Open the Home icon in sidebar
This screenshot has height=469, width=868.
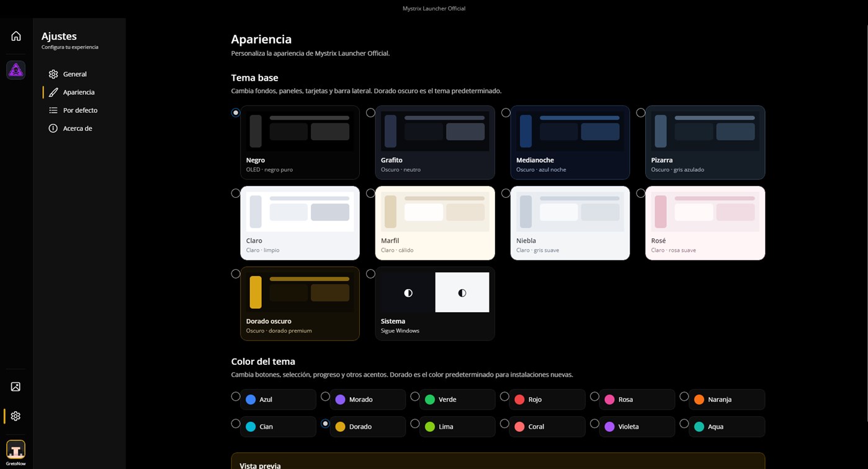tap(16, 36)
